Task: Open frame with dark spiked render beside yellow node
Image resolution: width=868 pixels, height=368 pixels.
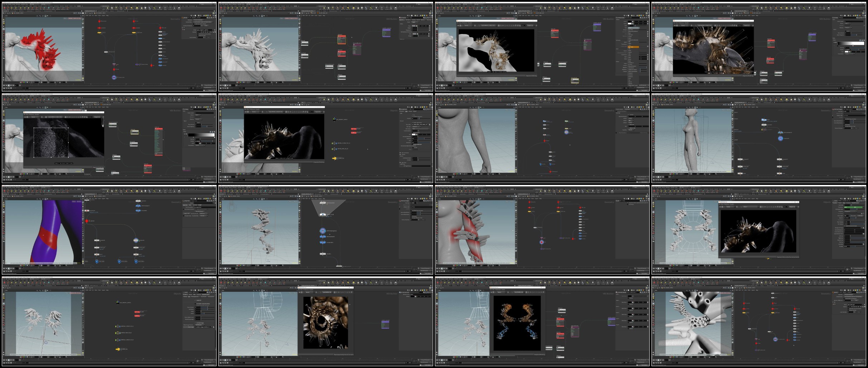Action: click(x=326, y=138)
